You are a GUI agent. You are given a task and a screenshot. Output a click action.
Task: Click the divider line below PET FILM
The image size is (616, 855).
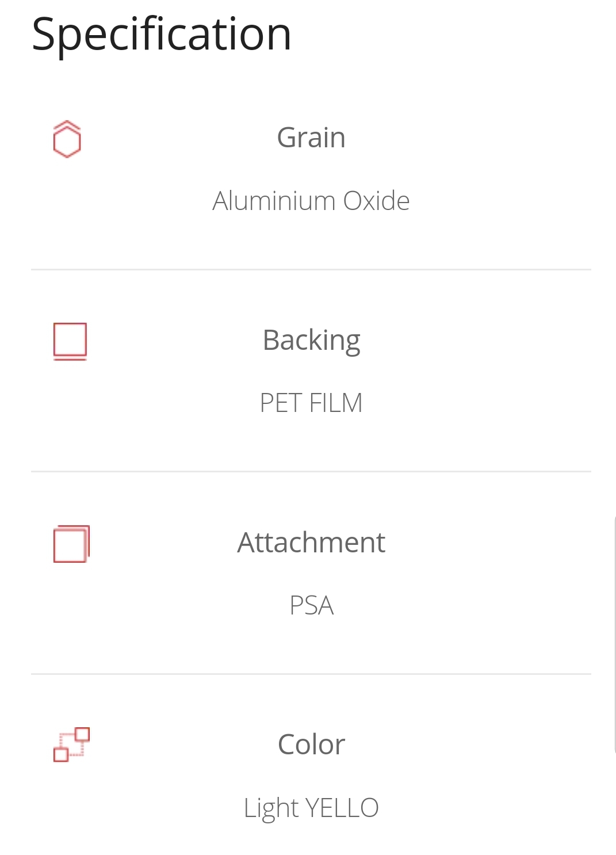point(311,471)
